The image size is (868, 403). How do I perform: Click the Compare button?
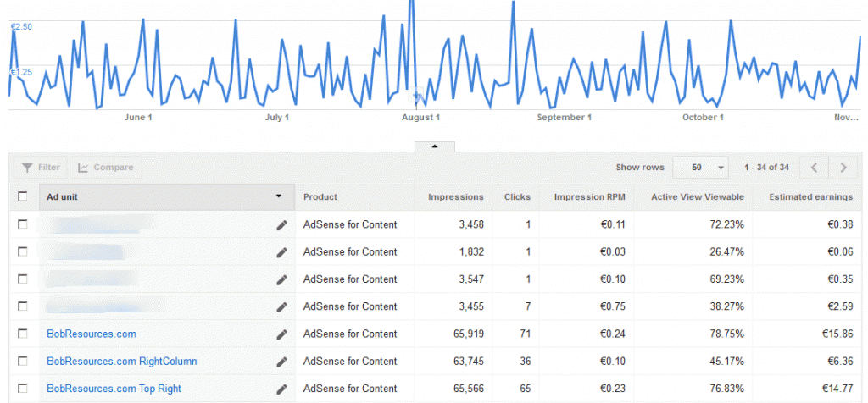click(x=106, y=168)
